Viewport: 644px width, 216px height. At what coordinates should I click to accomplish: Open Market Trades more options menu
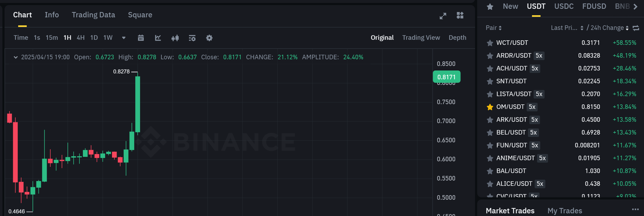tap(635, 210)
